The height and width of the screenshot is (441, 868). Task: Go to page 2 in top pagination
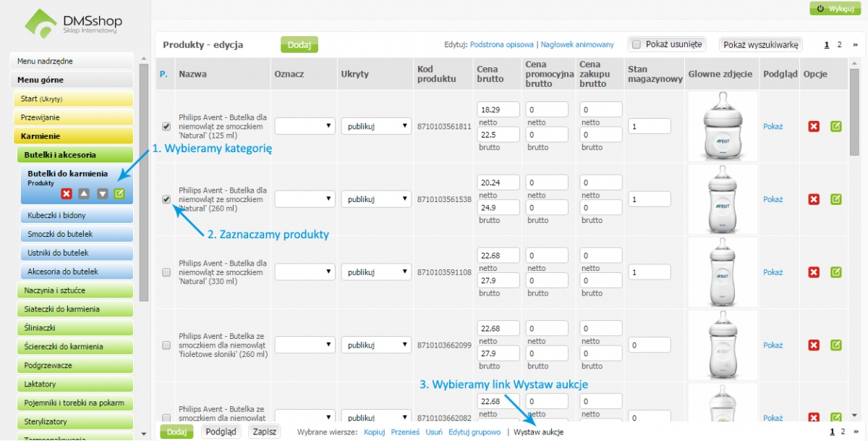pyautogui.click(x=839, y=45)
